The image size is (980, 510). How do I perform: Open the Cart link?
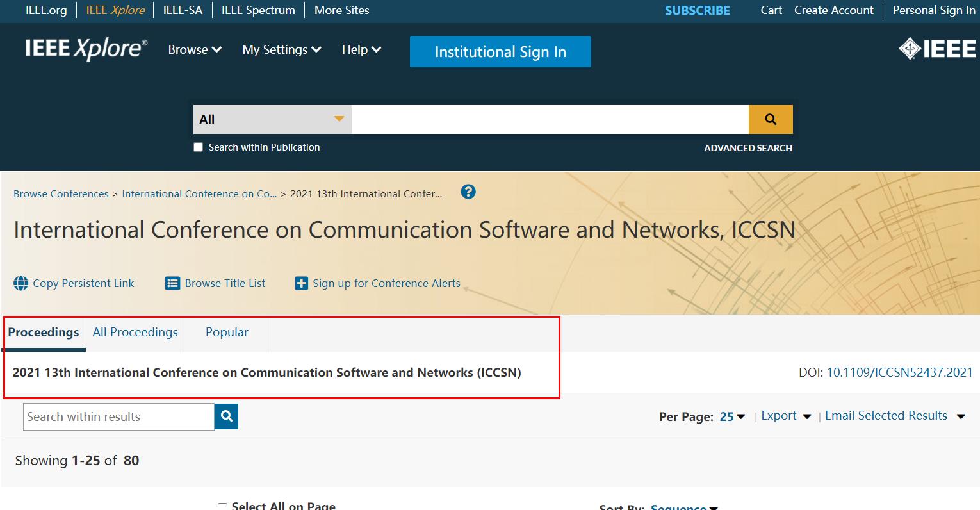tap(771, 10)
